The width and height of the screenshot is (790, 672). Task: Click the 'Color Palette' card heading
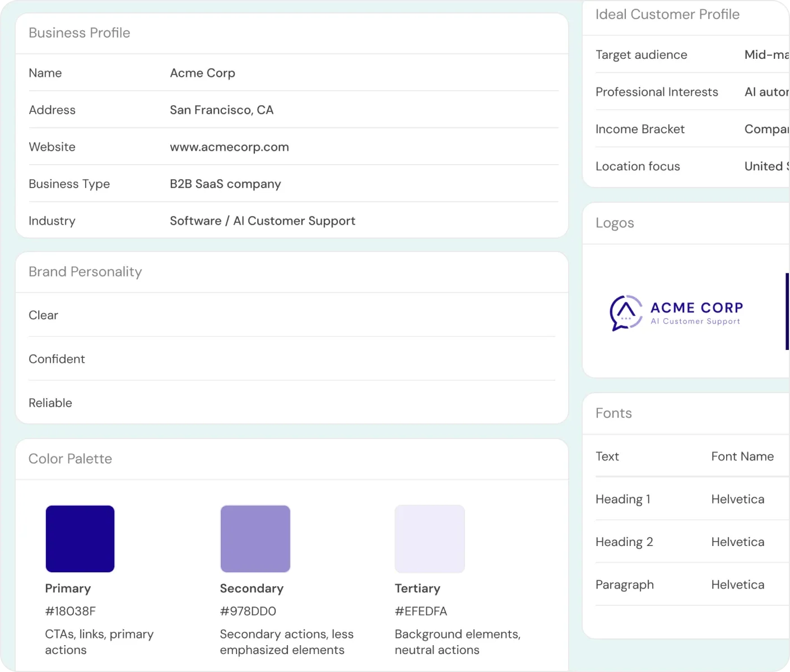coord(71,459)
